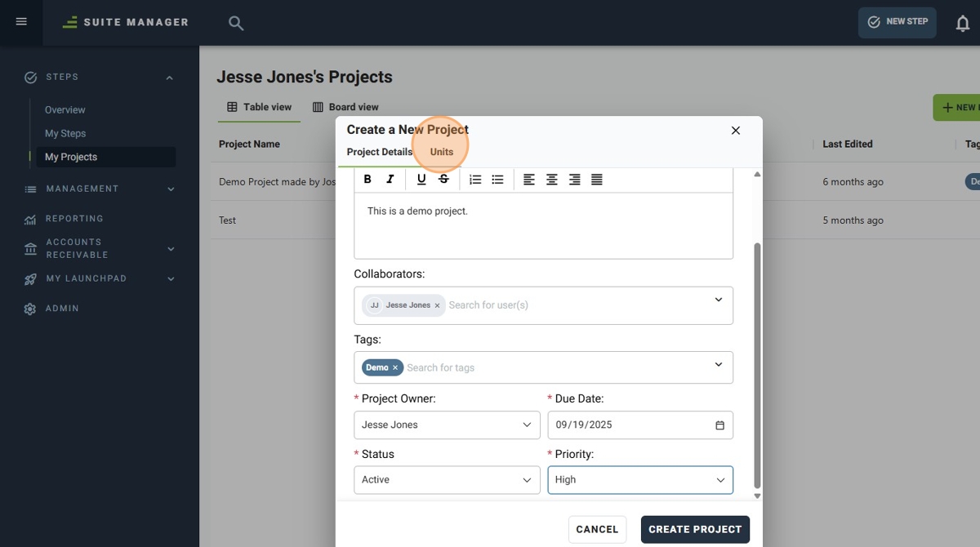
Task: Insert a numbered list
Action: click(x=475, y=180)
